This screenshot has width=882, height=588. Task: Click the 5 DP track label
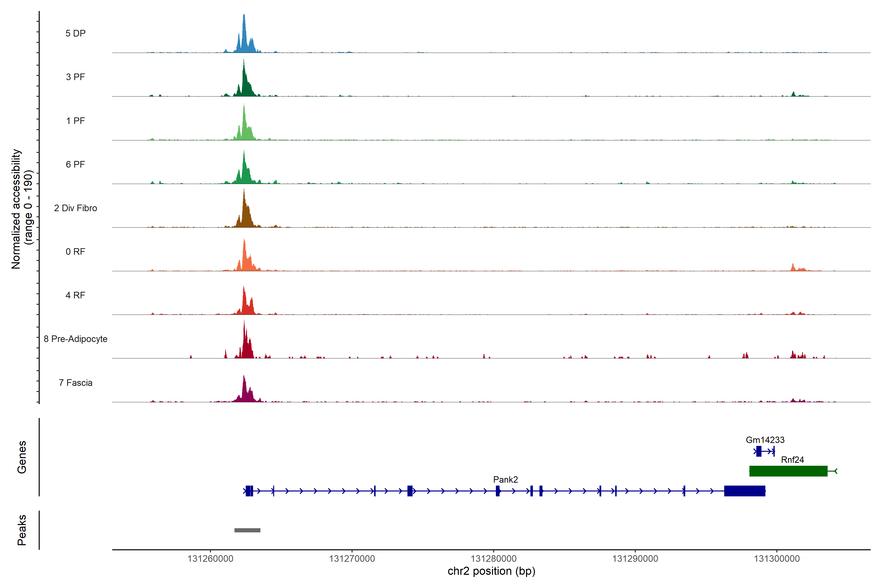point(75,33)
